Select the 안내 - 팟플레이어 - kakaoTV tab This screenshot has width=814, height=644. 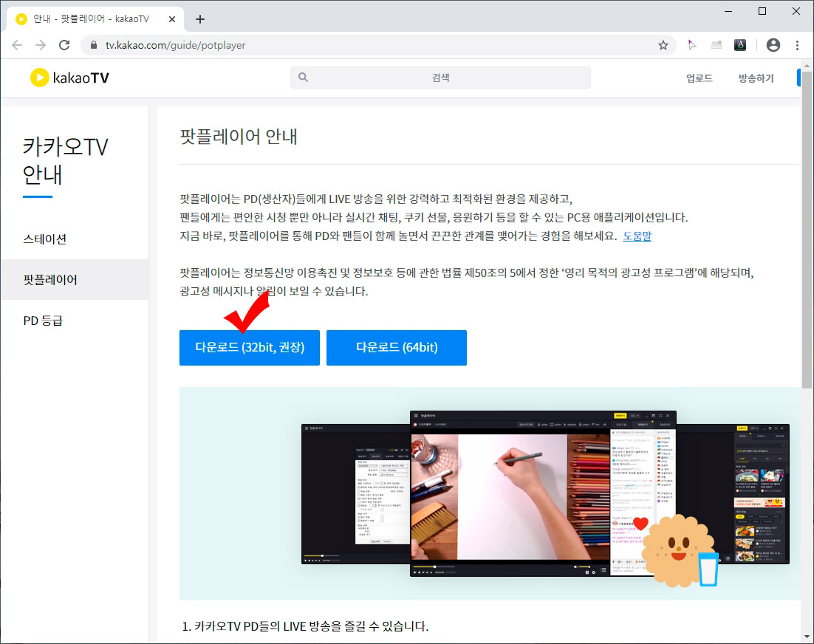(95, 19)
